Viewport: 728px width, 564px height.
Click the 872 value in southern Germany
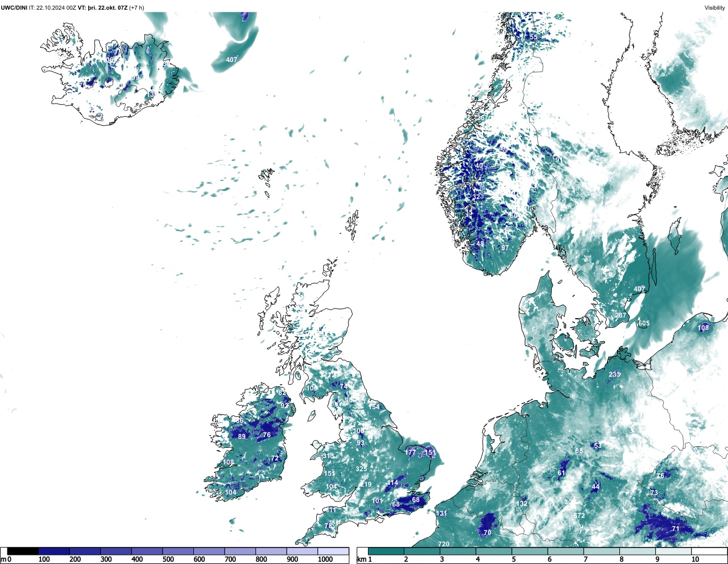(x=579, y=516)
